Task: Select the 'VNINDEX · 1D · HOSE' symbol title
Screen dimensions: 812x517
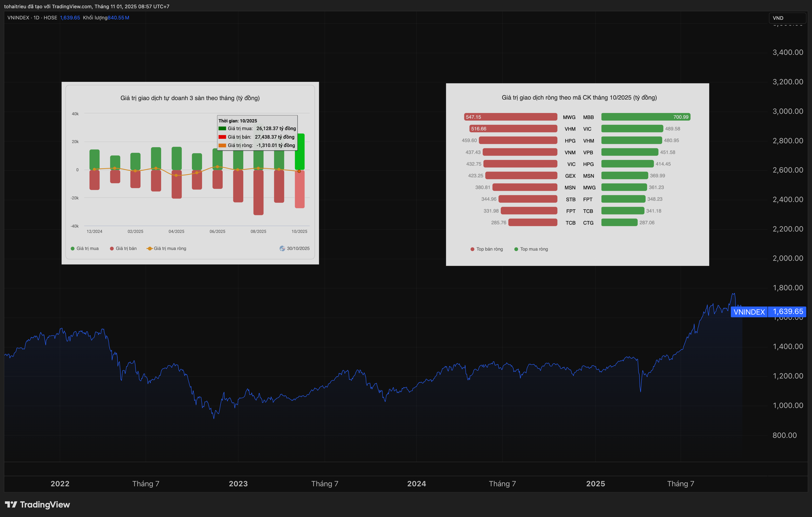Action: (x=32, y=18)
